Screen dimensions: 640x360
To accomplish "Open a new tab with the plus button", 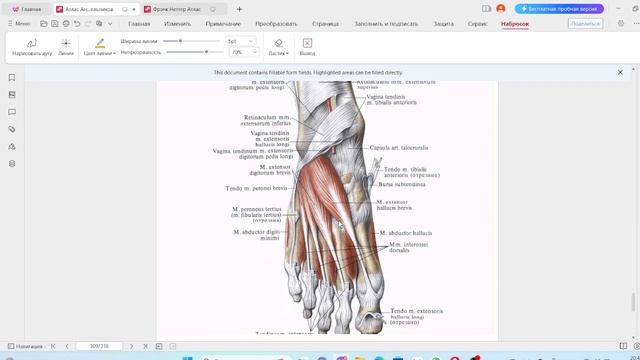I will pos(240,9).
